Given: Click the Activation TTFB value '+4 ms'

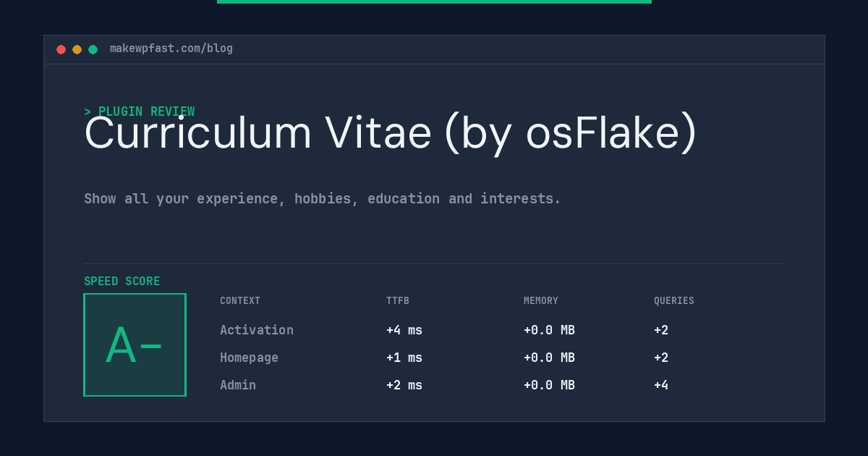Looking at the screenshot, I should pos(404,330).
